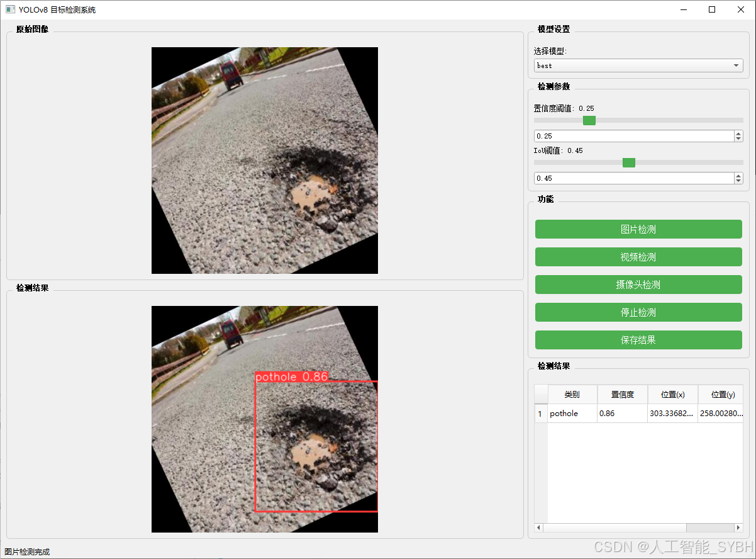Click the 图片检测完成 status bar message
Image resolution: width=756 pixels, height=559 pixels.
[27, 552]
